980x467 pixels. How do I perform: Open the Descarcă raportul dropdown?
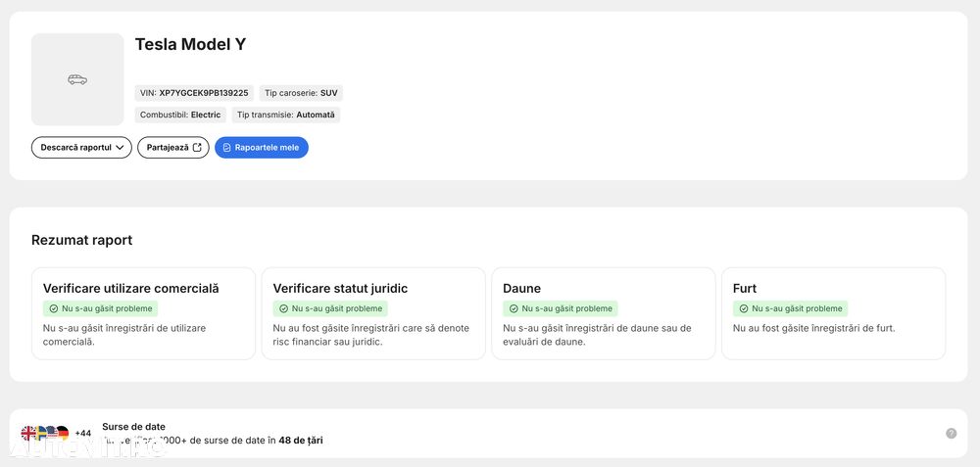81,147
